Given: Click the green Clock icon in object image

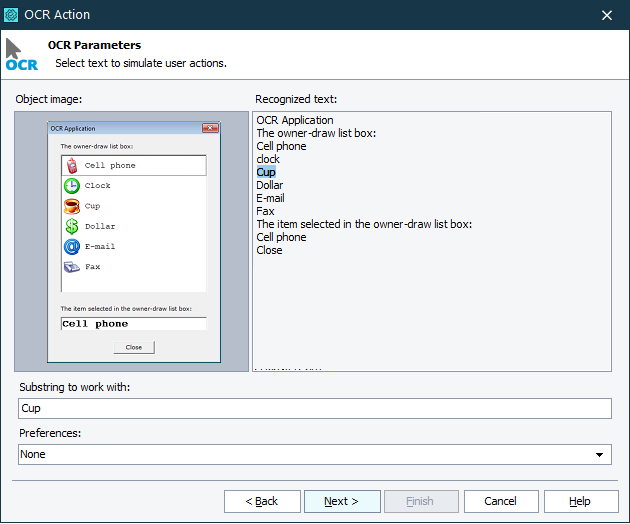Looking at the screenshot, I should [x=72, y=186].
